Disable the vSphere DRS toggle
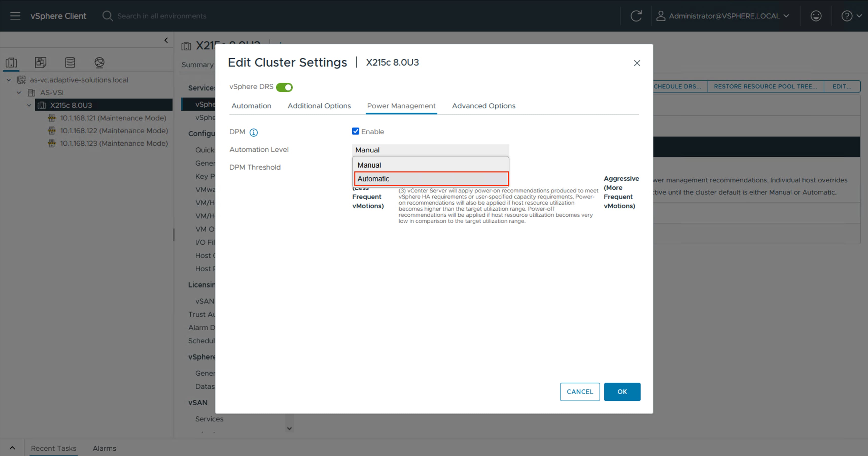The width and height of the screenshot is (868, 456). [x=284, y=87]
